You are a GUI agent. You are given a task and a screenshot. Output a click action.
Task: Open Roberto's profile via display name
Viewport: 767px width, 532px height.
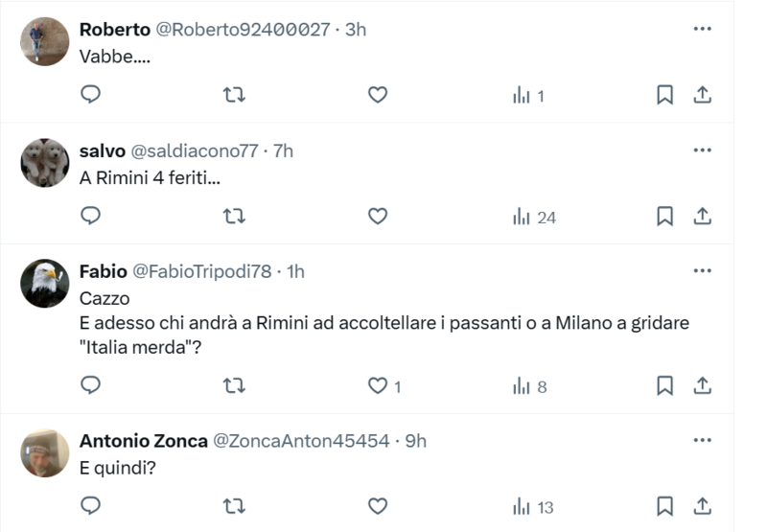[114, 30]
